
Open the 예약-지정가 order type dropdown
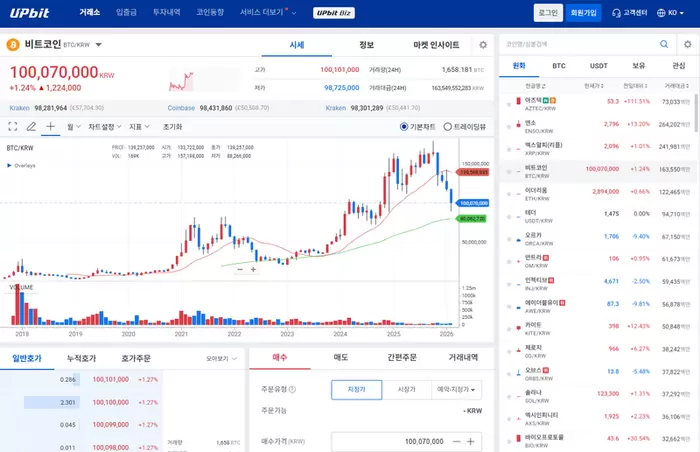457,389
